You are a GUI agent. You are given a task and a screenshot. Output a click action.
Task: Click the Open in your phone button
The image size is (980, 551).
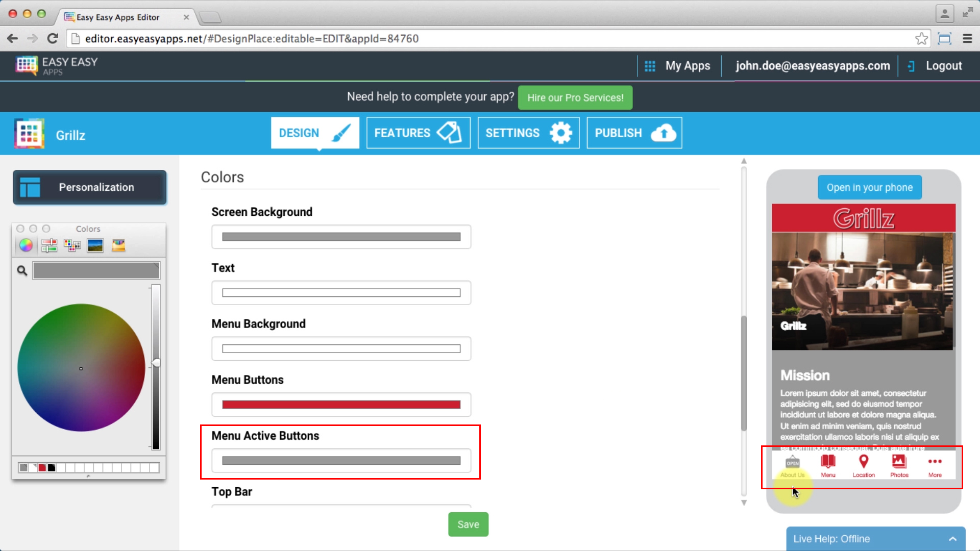tap(869, 187)
